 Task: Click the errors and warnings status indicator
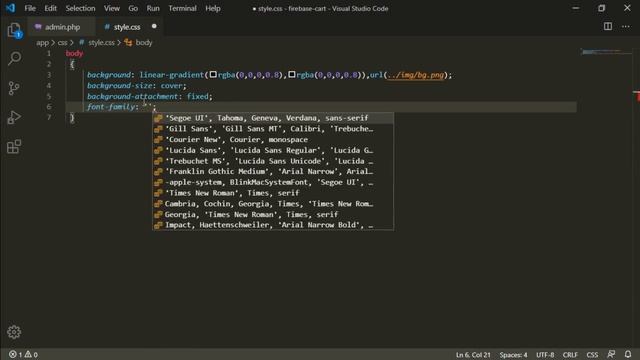pos(23,354)
